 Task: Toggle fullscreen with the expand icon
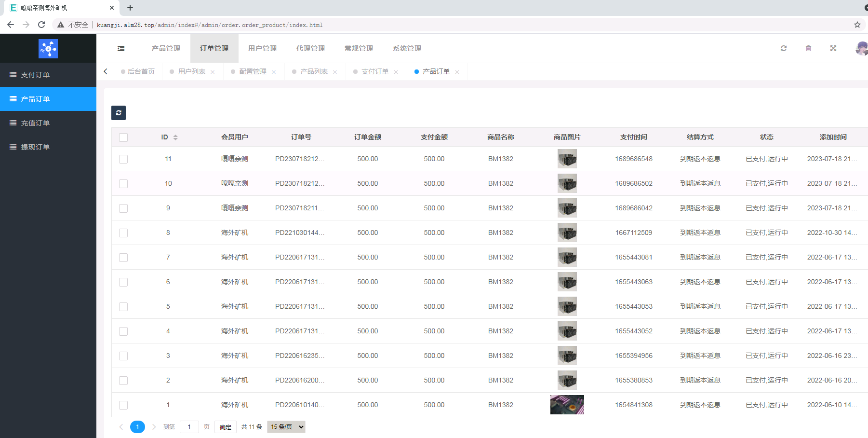pyautogui.click(x=833, y=48)
